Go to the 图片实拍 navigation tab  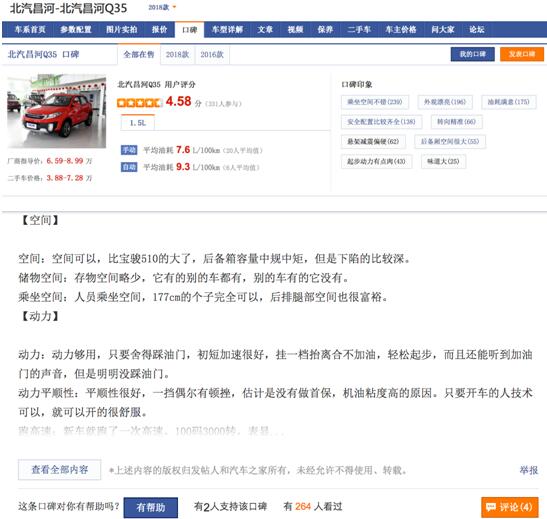(x=121, y=30)
